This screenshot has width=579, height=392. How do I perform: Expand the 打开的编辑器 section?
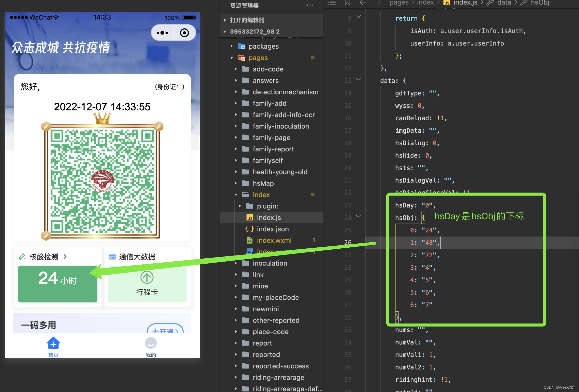[225, 20]
